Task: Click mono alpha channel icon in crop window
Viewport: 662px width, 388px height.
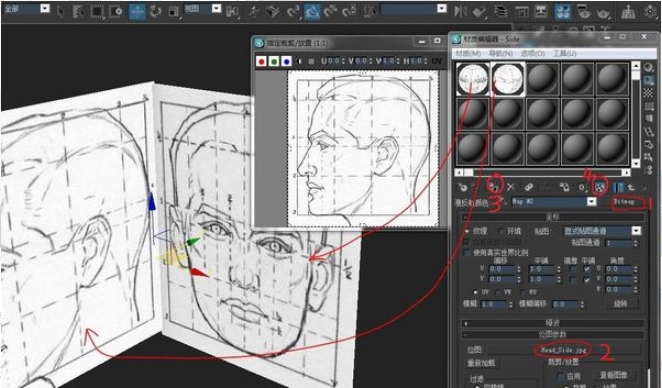Action: pyautogui.click(x=299, y=62)
